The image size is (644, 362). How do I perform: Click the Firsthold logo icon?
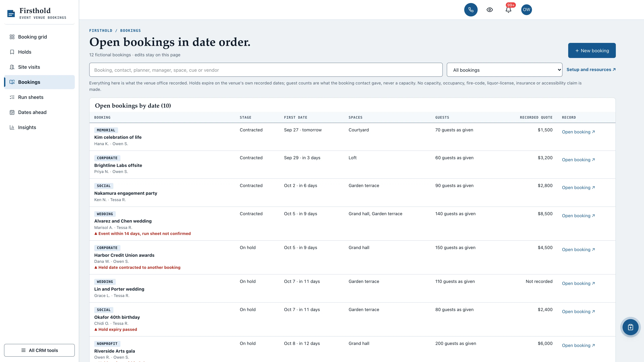coord(11,13)
